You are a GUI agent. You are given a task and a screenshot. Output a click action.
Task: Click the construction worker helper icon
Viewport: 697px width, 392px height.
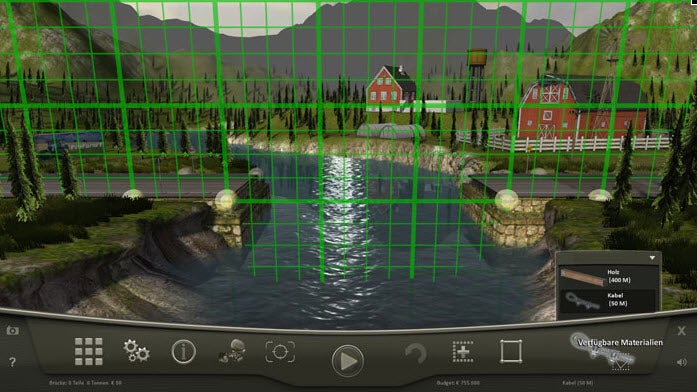click(x=233, y=351)
